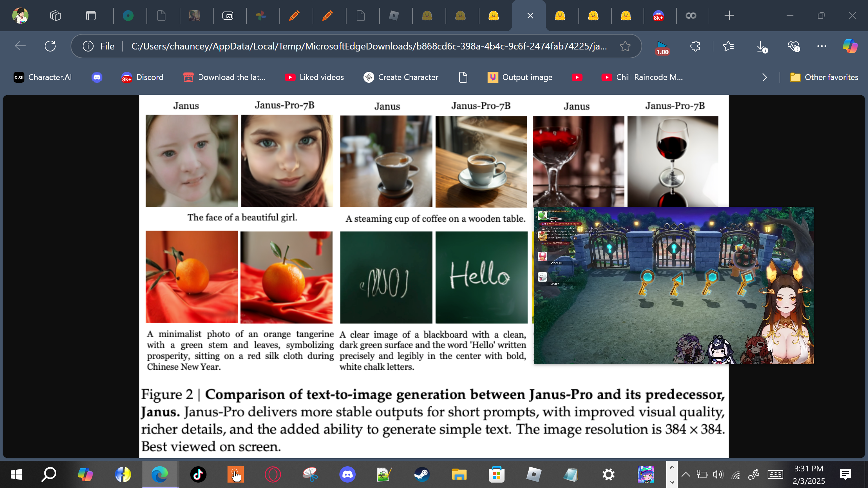The height and width of the screenshot is (488, 868).
Task: Open the blank page icon bookmark
Action: (463, 77)
